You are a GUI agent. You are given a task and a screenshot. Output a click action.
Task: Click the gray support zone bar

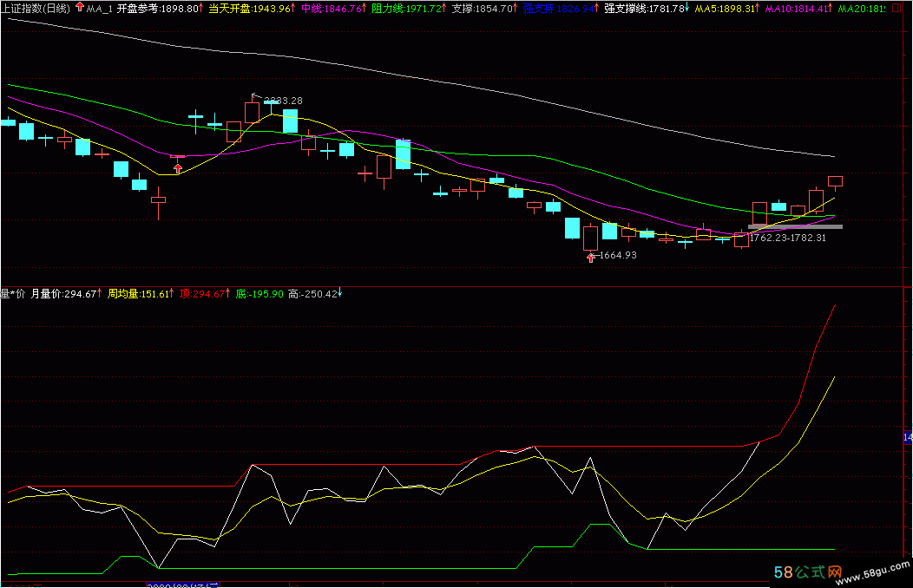pyautogui.click(x=795, y=227)
